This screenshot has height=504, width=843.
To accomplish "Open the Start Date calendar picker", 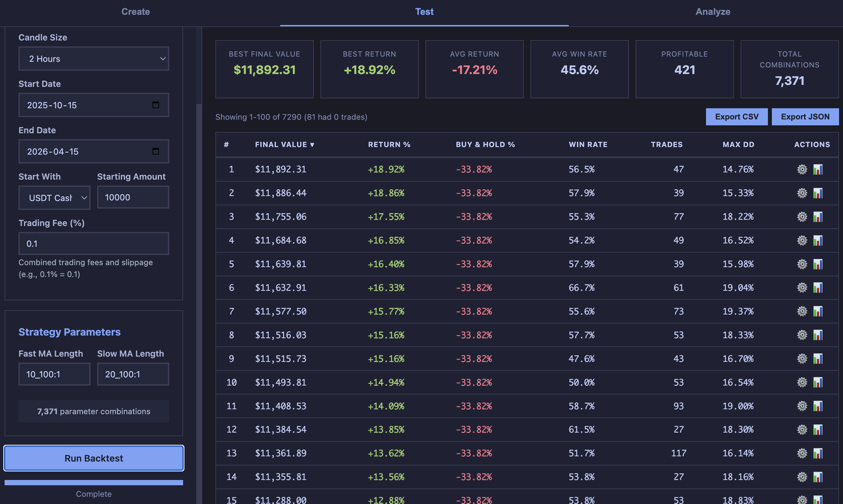I will [x=156, y=105].
